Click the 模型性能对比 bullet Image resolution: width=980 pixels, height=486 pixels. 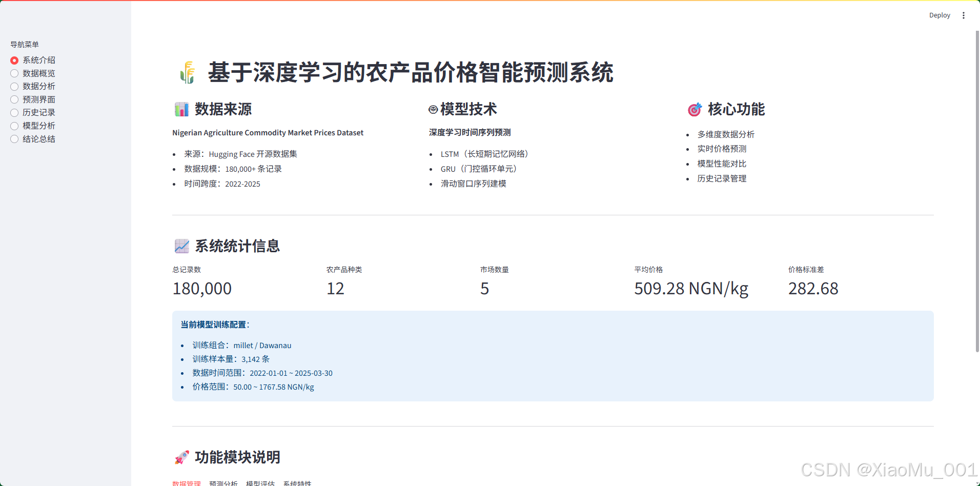[x=722, y=164]
